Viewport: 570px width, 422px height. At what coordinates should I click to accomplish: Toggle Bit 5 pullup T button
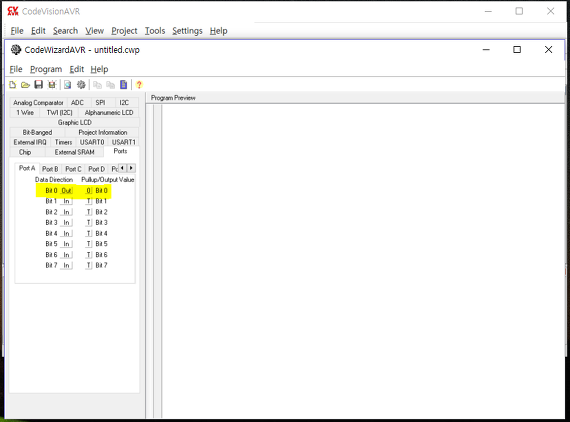tap(88, 244)
